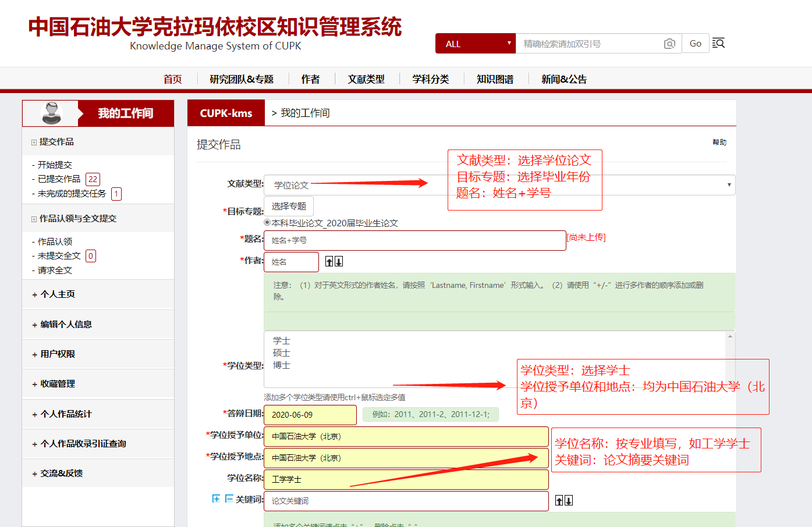Expand the 作品认领与全文提交 sidebar section
This screenshot has width=812, height=527.
tap(34, 219)
